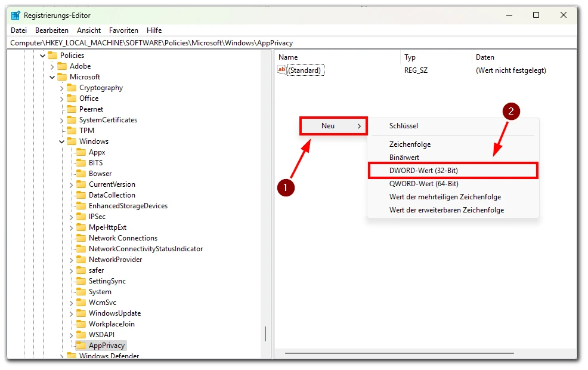Open the Favoriten menu
The height and width of the screenshot is (370, 588).
point(123,30)
